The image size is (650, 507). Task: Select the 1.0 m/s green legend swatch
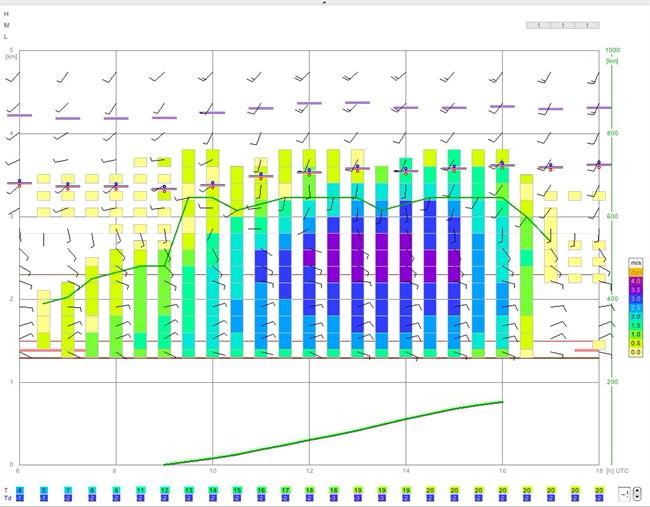[635, 335]
